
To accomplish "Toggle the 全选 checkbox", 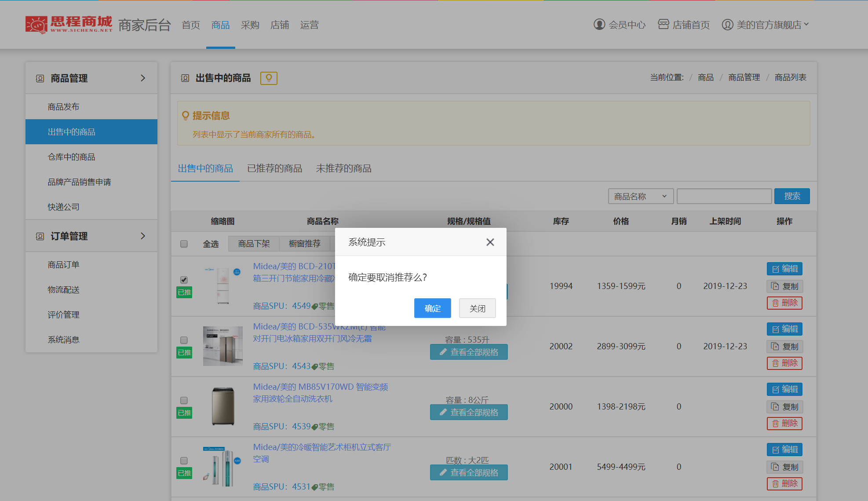I will point(184,244).
